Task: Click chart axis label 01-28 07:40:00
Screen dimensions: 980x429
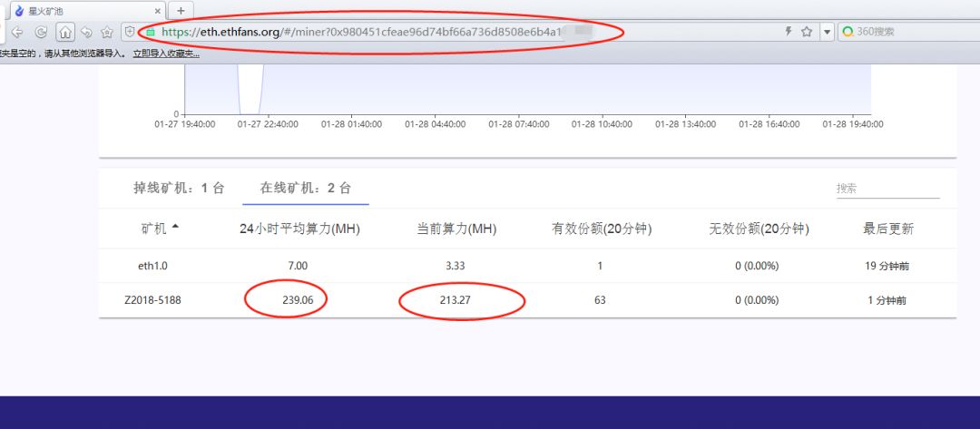Action: (x=519, y=124)
